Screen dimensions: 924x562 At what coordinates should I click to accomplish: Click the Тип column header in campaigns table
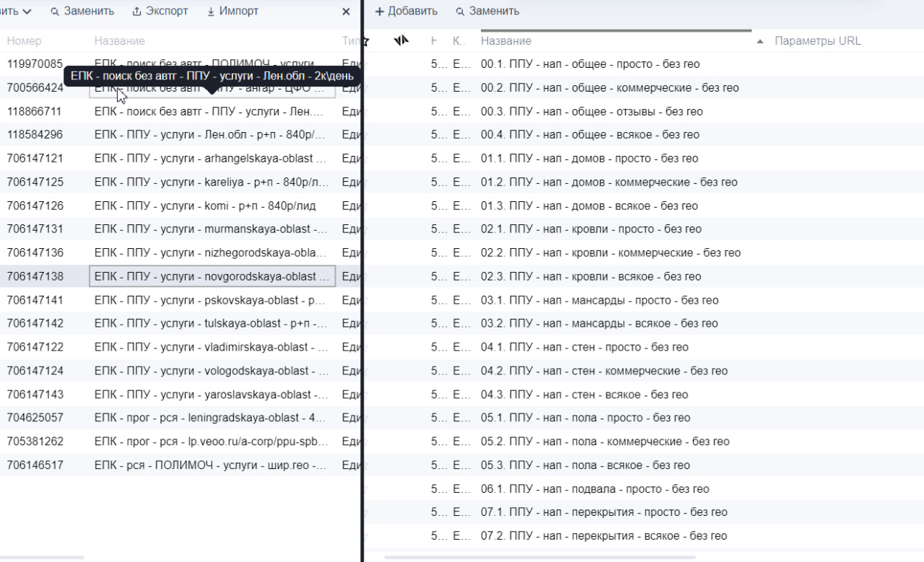point(349,41)
